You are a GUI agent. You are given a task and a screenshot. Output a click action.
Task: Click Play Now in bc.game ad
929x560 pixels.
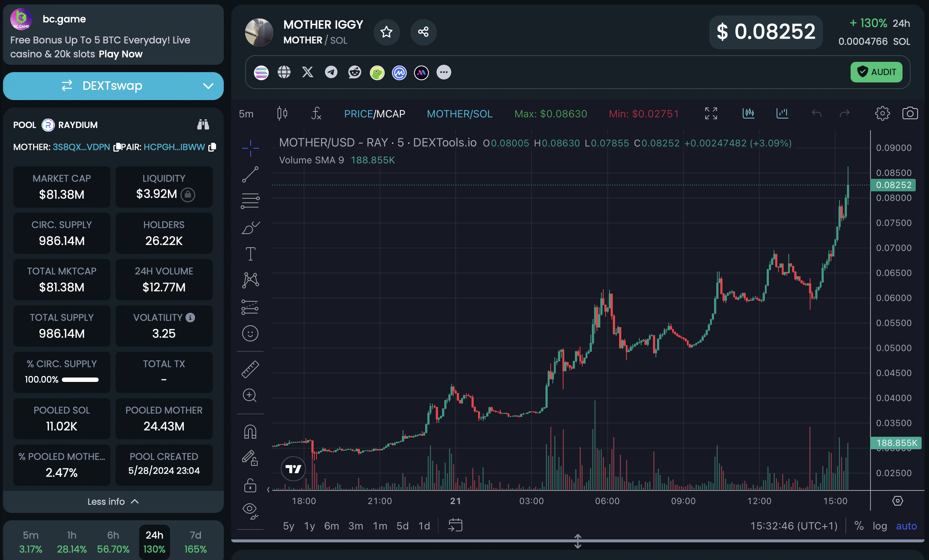pyautogui.click(x=121, y=54)
